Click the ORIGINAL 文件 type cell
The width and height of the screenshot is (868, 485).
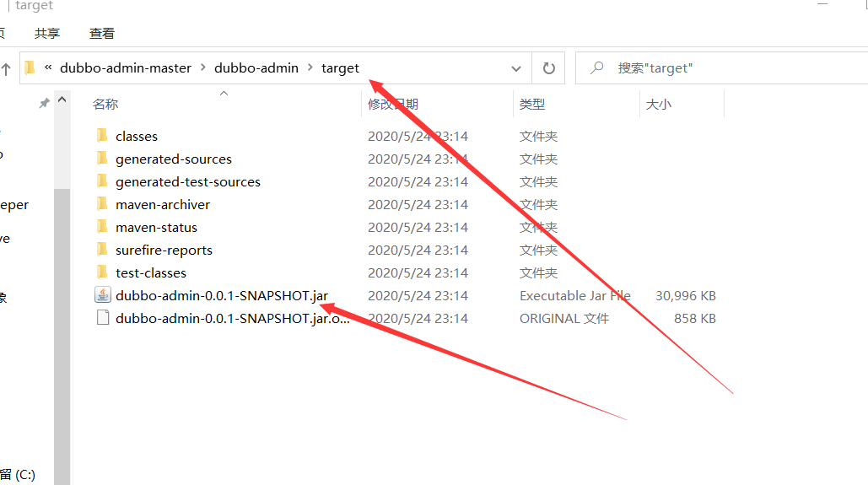pos(564,318)
